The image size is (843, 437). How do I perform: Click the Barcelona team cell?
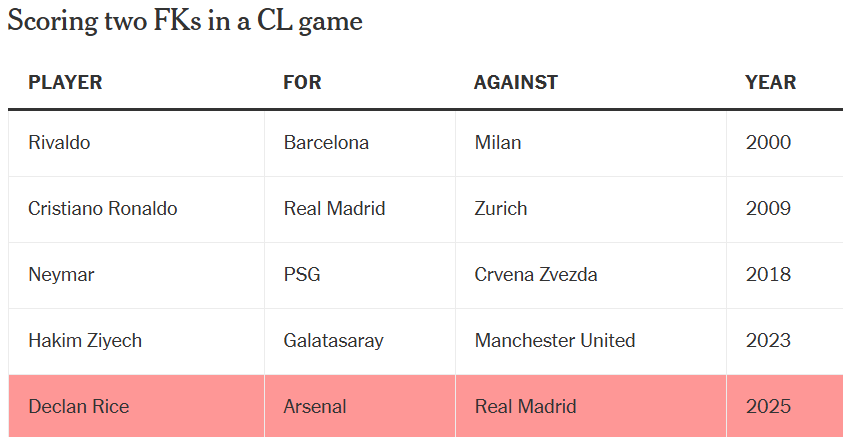tap(360, 143)
